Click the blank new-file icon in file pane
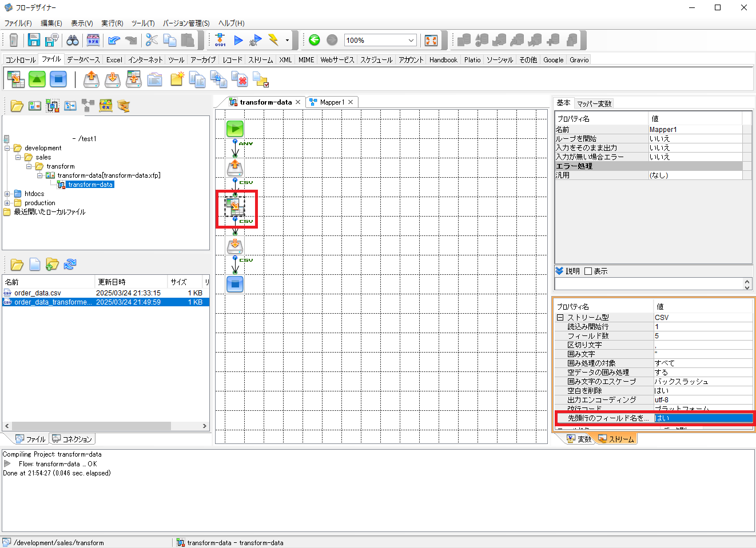The image size is (756, 548). pos(35,264)
